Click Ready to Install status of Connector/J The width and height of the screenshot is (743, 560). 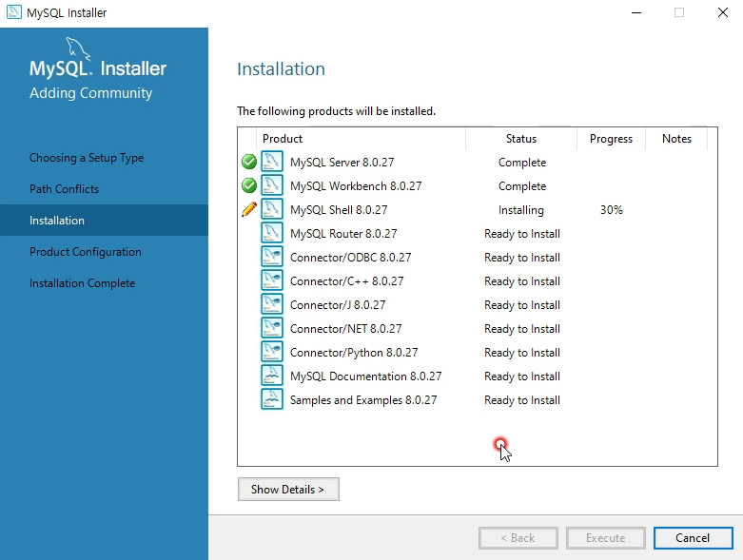[x=522, y=305]
